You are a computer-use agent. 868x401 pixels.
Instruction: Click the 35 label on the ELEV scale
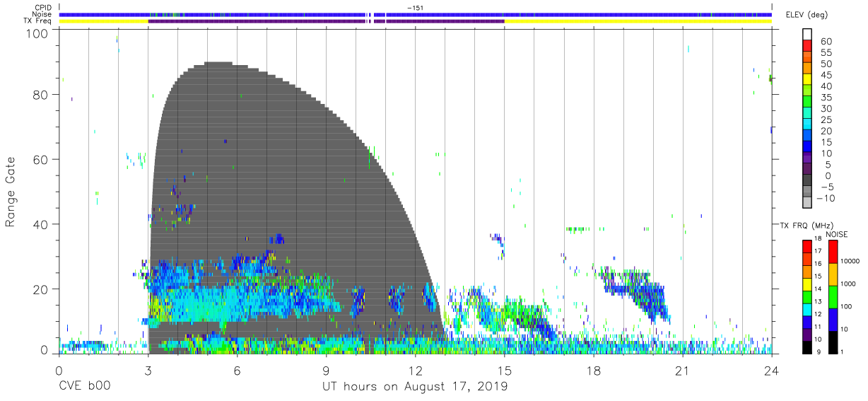tap(825, 98)
